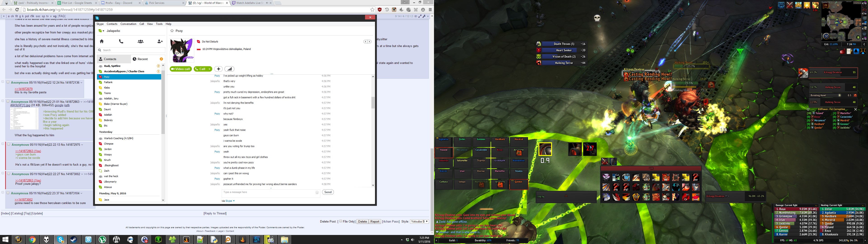Open post menu arrow for No.141872136
The image size is (868, 244).
82,82
